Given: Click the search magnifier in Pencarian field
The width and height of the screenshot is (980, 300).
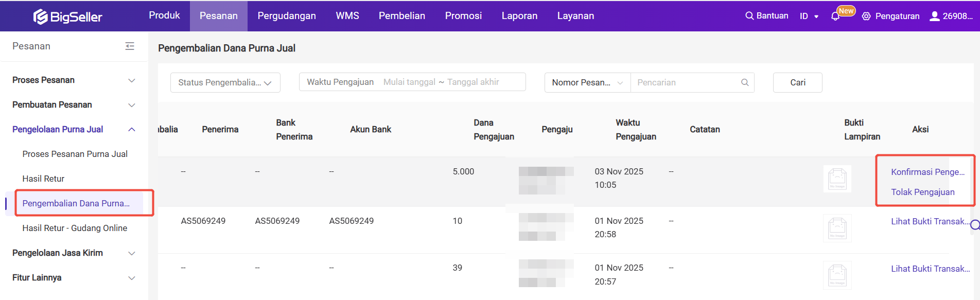Looking at the screenshot, I should pyautogui.click(x=744, y=82).
